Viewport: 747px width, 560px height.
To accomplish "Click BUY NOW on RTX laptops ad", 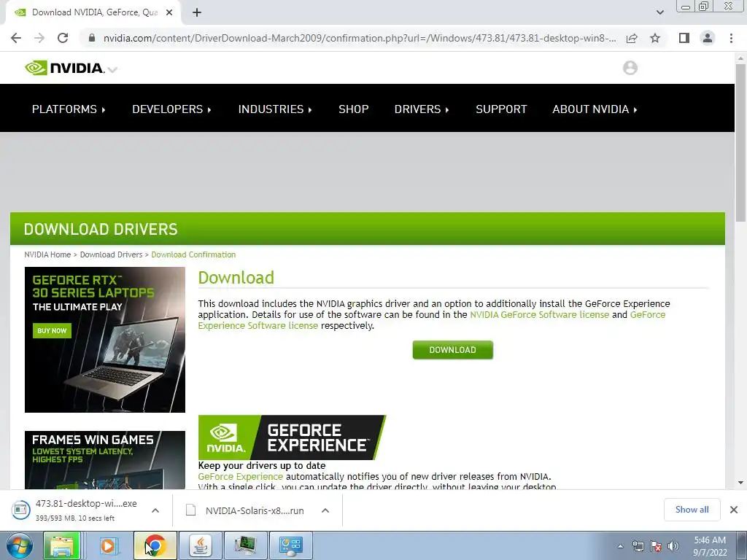I will pos(52,330).
